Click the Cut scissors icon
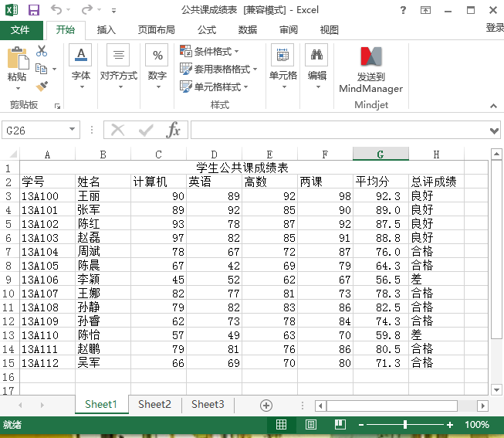504x438 pixels. tap(42, 51)
